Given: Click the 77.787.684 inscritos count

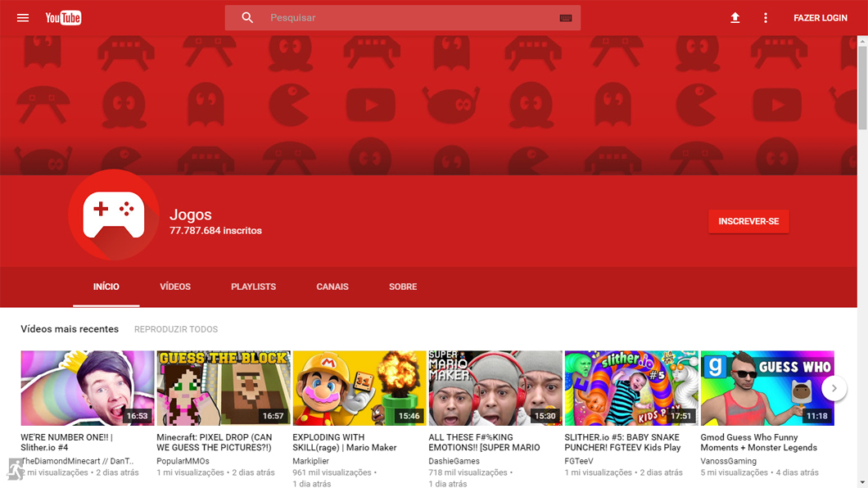Looking at the screenshot, I should (x=215, y=231).
